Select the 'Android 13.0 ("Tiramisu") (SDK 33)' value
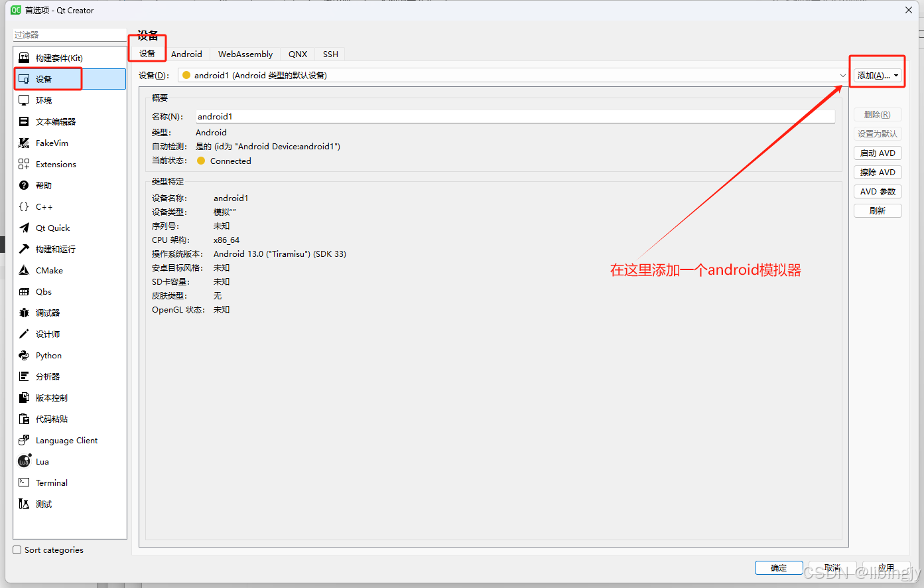The height and width of the screenshot is (588, 924). click(280, 254)
